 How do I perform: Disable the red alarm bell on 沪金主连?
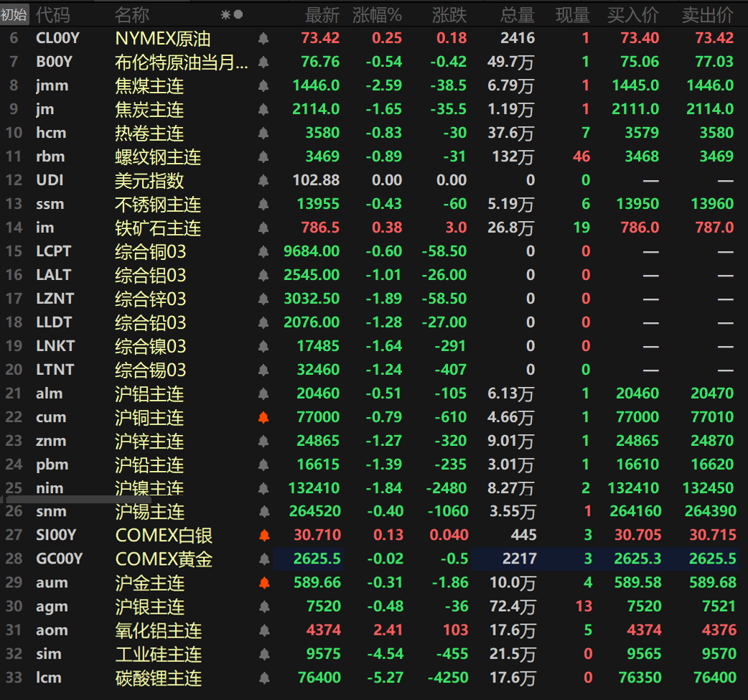[263, 583]
